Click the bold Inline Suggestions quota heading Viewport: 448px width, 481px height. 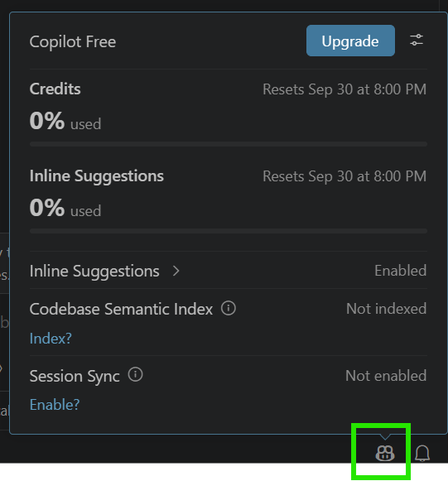pyautogui.click(x=97, y=176)
